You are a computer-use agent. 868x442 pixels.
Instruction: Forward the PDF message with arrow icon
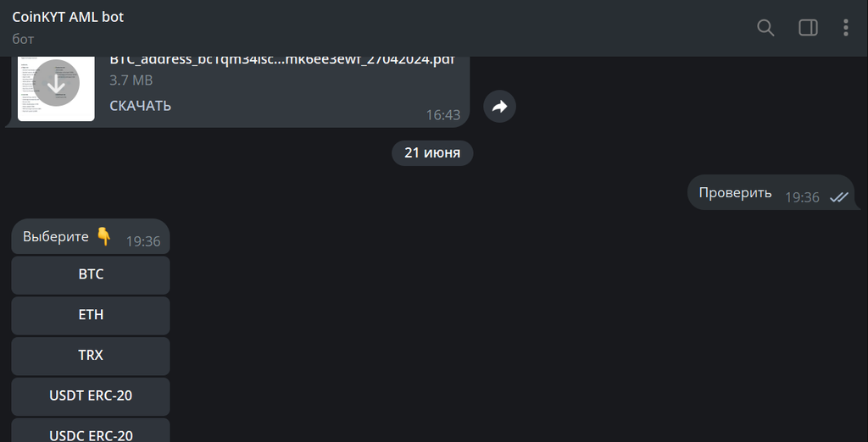click(x=500, y=106)
